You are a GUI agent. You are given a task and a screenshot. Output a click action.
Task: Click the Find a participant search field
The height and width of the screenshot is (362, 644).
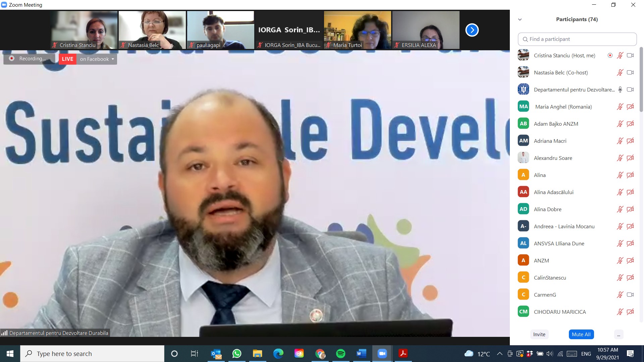(577, 39)
